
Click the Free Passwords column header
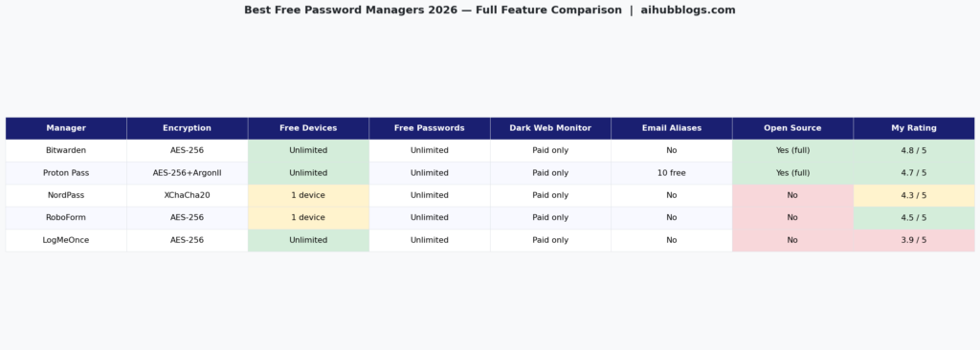430,128
